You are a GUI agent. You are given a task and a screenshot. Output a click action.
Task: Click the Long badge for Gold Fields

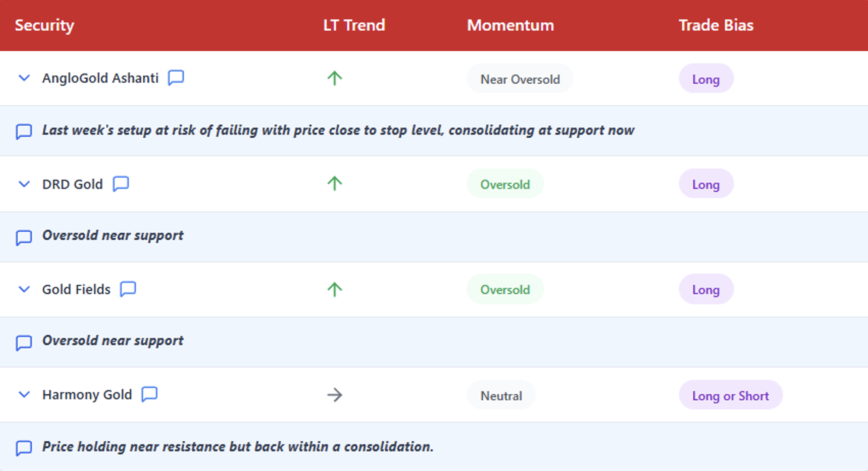(706, 289)
